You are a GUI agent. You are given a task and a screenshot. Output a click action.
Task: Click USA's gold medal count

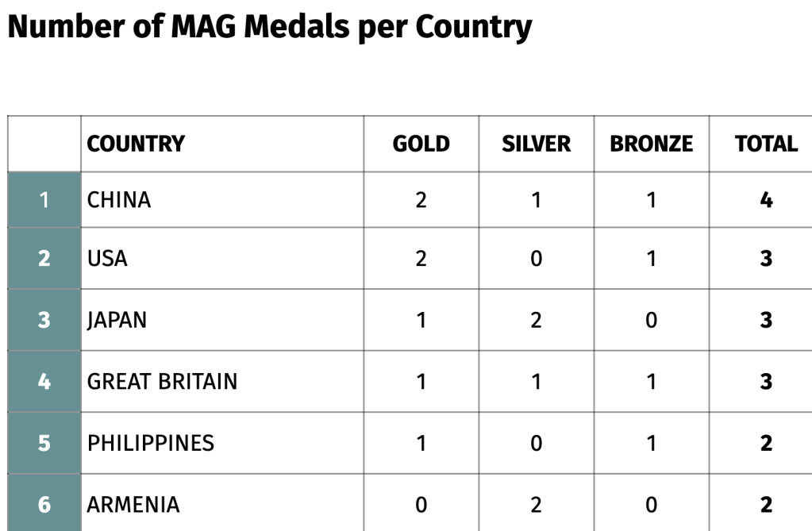tap(421, 258)
